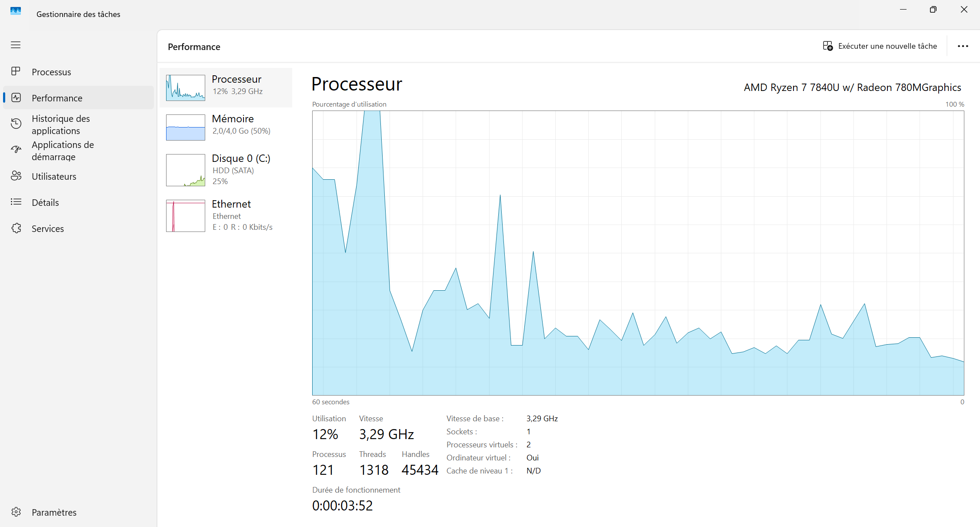Viewport: 980px width, 527px height.
Task: Click the 45434 Handles count
Action: pos(420,470)
